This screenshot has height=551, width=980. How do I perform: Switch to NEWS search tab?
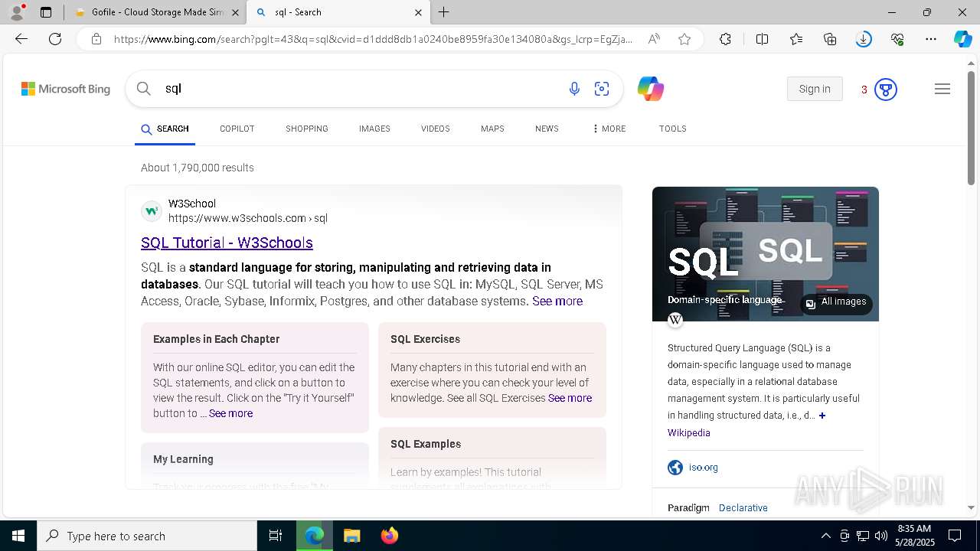pos(547,129)
